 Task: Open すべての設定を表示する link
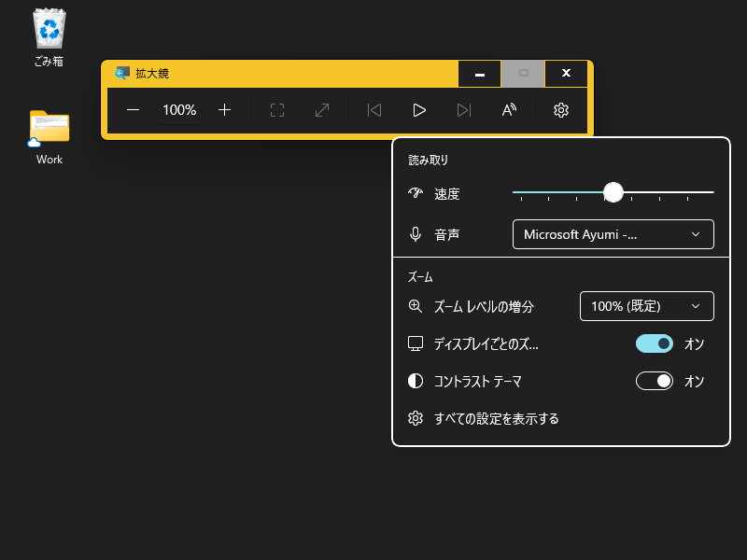click(497, 418)
